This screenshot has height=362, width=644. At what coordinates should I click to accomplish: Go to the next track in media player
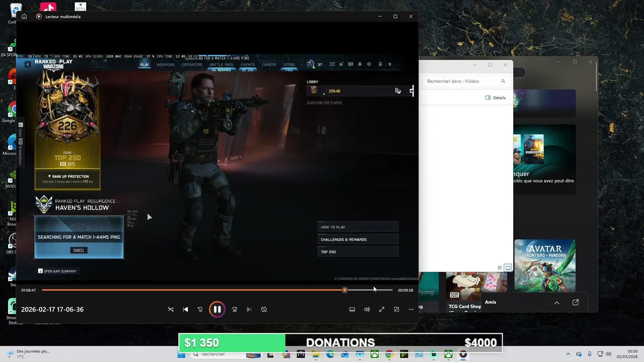249,309
